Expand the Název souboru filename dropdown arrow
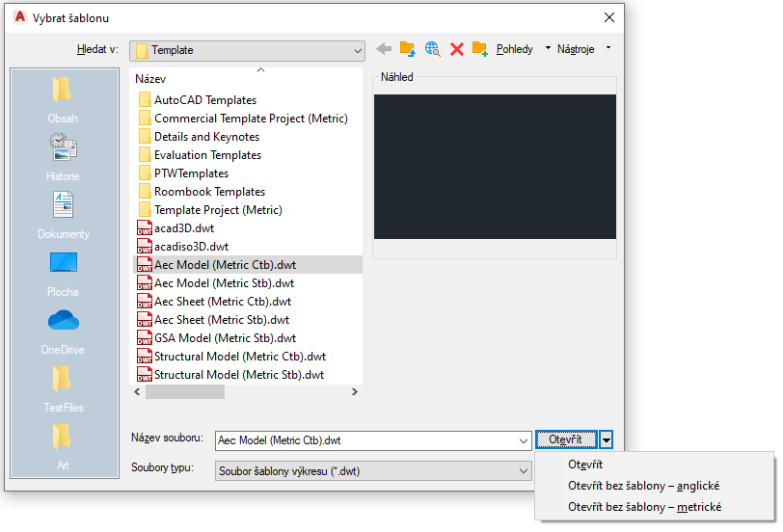Image resolution: width=783 pixels, height=532 pixels. tap(523, 440)
